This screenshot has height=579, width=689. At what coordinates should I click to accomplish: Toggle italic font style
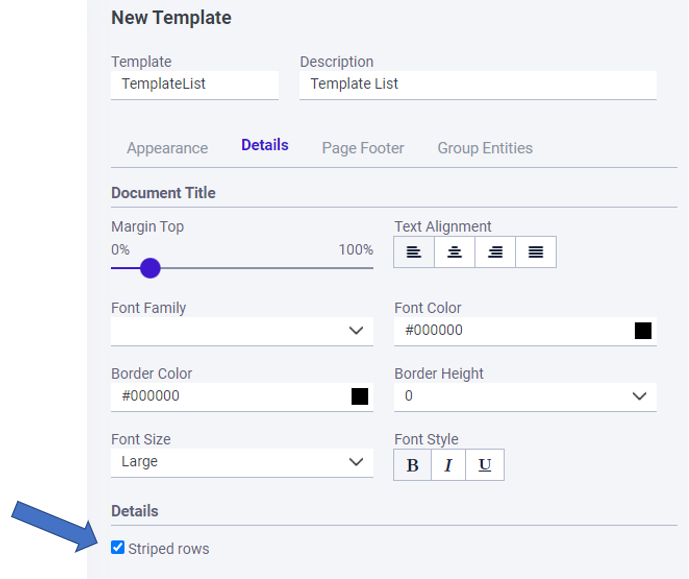point(448,465)
